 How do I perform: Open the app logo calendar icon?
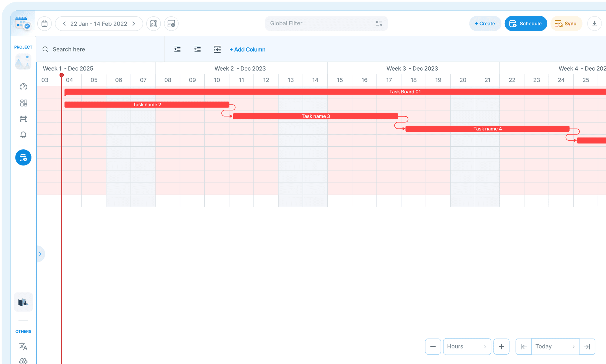coord(23,23)
